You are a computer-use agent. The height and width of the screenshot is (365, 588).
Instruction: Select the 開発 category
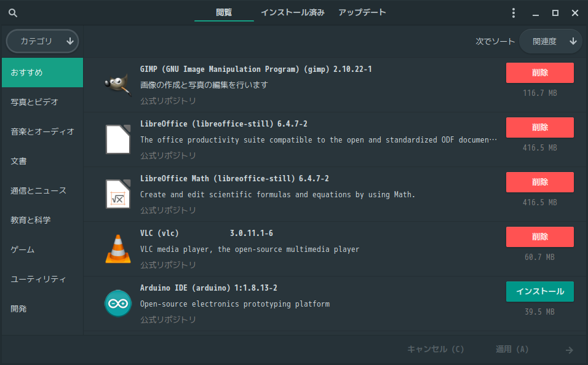(x=42, y=309)
